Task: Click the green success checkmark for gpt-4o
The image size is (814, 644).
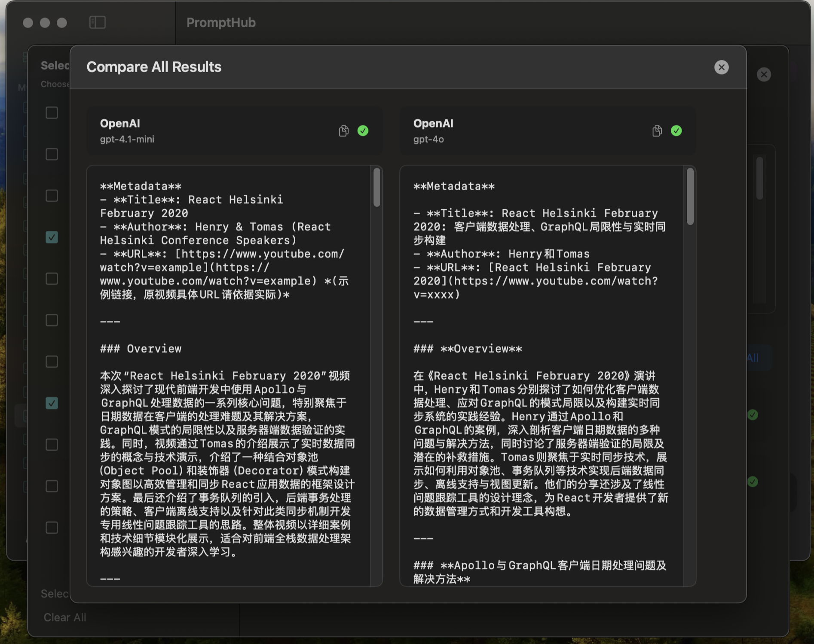Action: [x=676, y=131]
